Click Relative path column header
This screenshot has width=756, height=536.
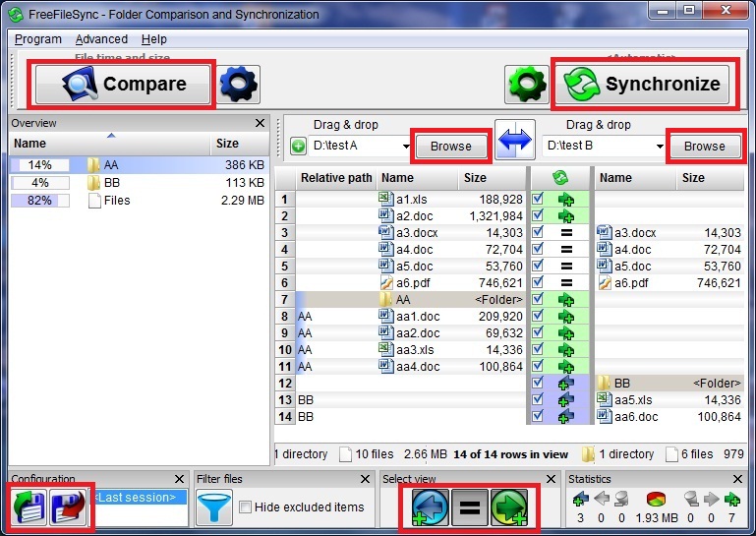pyautogui.click(x=336, y=178)
